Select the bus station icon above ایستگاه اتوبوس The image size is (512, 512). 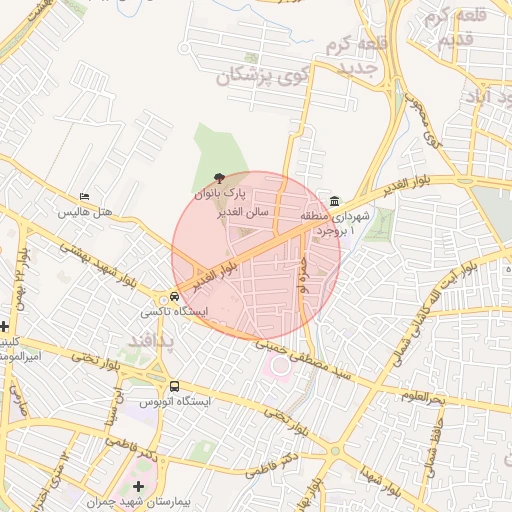[x=174, y=386]
